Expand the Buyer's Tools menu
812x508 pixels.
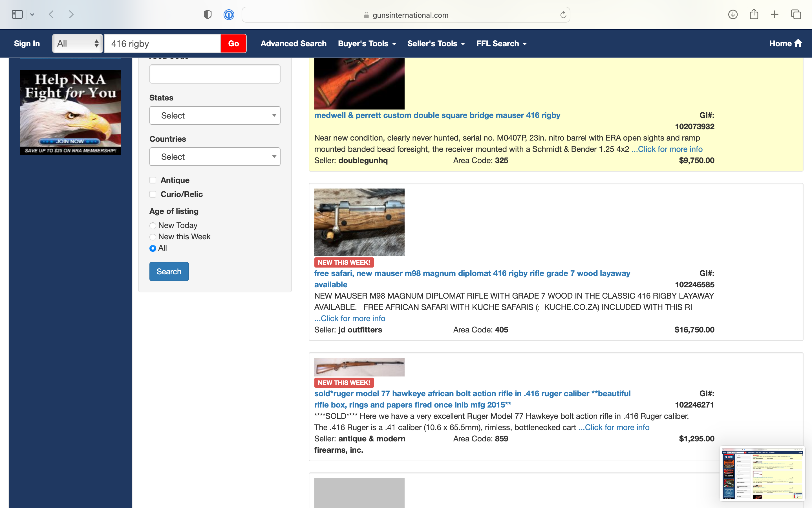click(367, 43)
